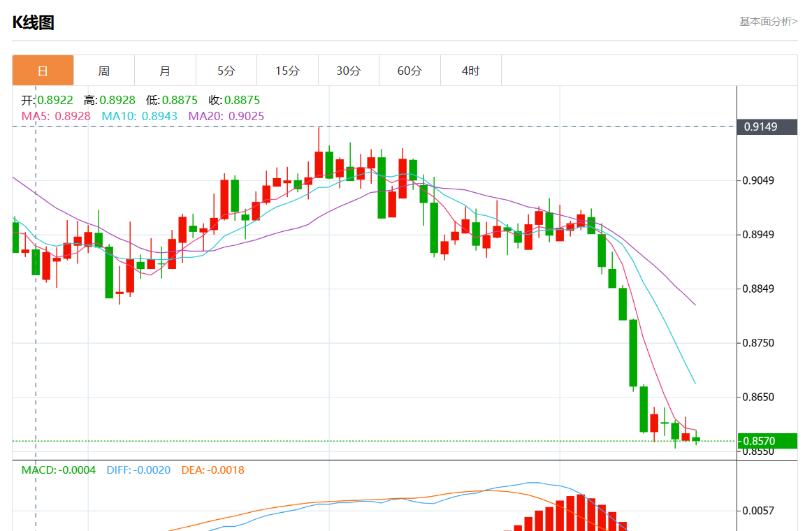Image resolution: width=812 pixels, height=531 pixels.
Task: Click the MA10: 0.8943 indicator text
Action: click(x=139, y=116)
